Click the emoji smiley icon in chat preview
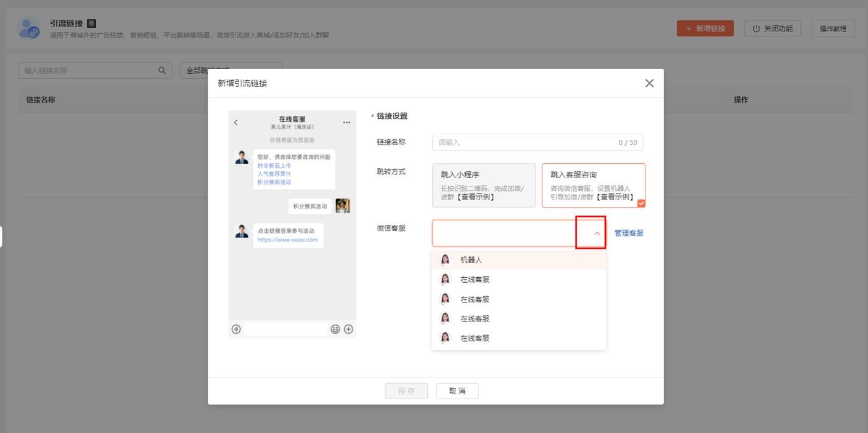 click(x=335, y=330)
